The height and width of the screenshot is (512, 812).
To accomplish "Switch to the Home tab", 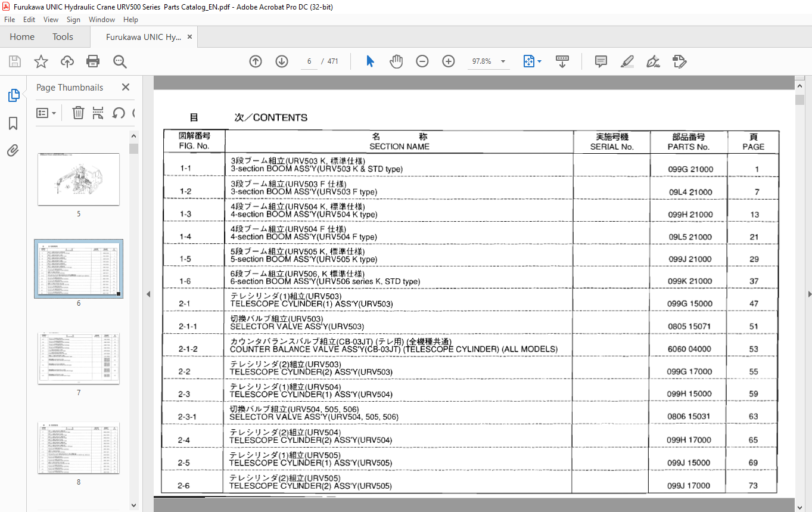I will 22,37.
